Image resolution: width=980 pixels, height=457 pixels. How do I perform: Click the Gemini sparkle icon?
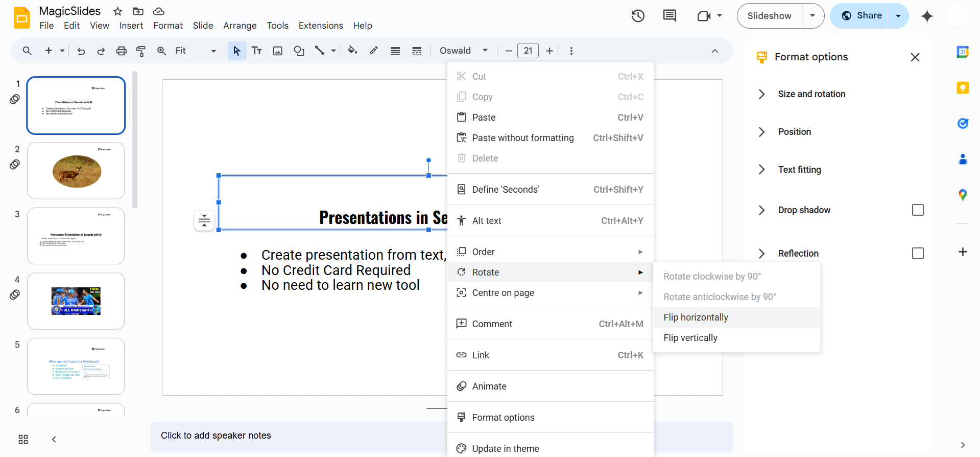[x=927, y=16]
